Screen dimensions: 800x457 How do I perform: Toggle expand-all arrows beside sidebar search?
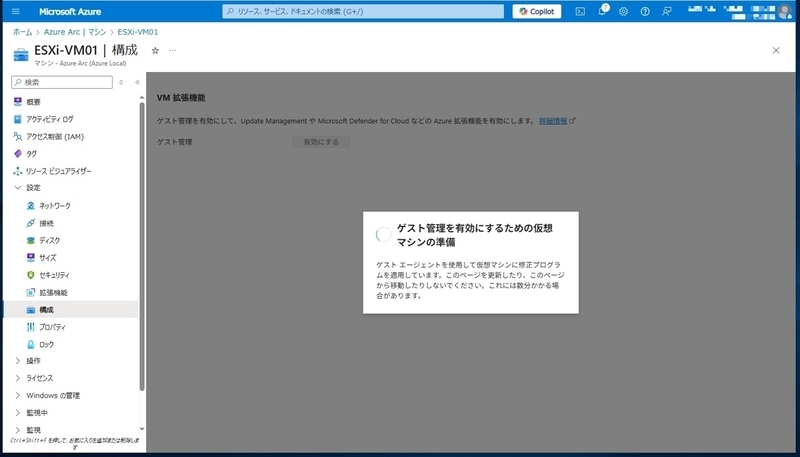121,82
